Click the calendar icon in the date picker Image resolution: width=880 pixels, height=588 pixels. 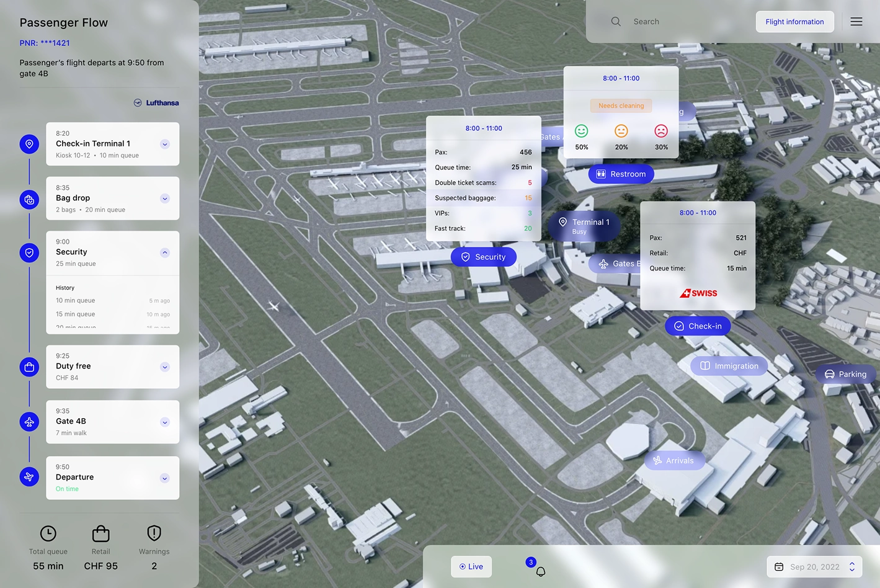[779, 567]
